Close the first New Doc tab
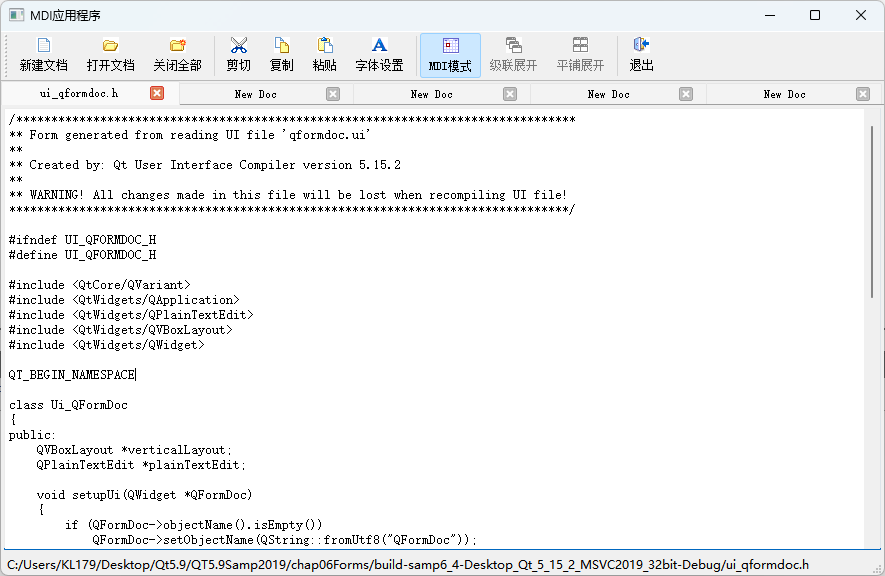 coord(333,94)
